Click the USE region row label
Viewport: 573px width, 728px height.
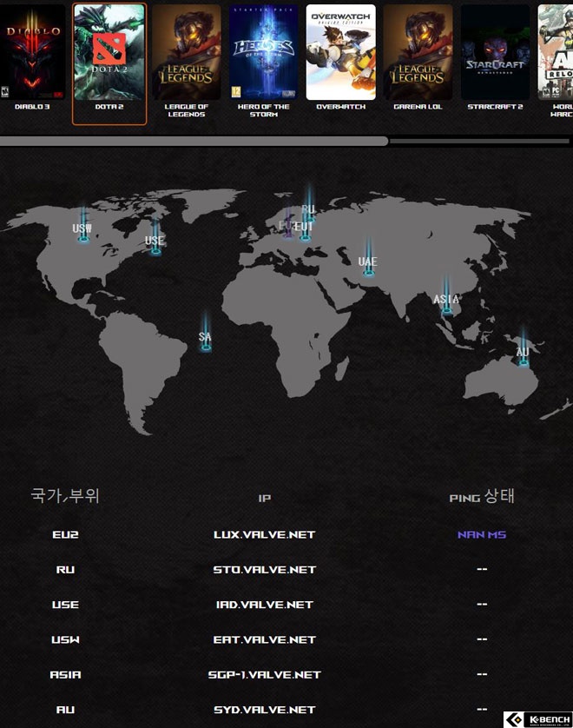point(65,605)
